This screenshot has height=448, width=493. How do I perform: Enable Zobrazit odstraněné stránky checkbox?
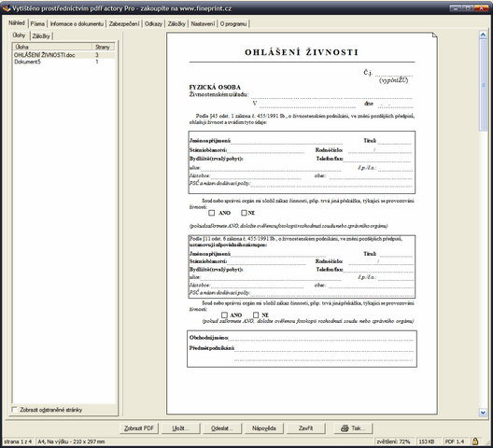[x=14, y=410]
